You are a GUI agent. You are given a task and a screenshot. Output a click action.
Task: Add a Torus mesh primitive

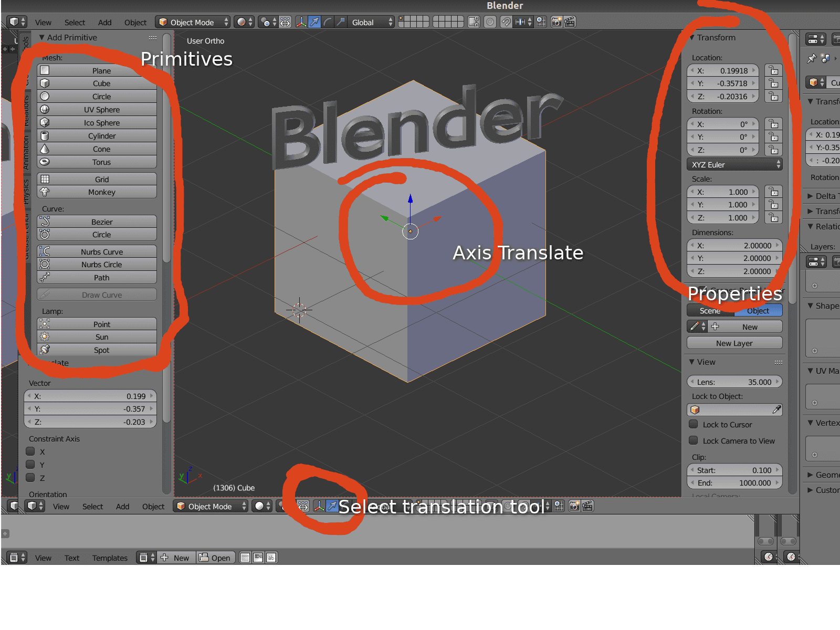click(97, 162)
